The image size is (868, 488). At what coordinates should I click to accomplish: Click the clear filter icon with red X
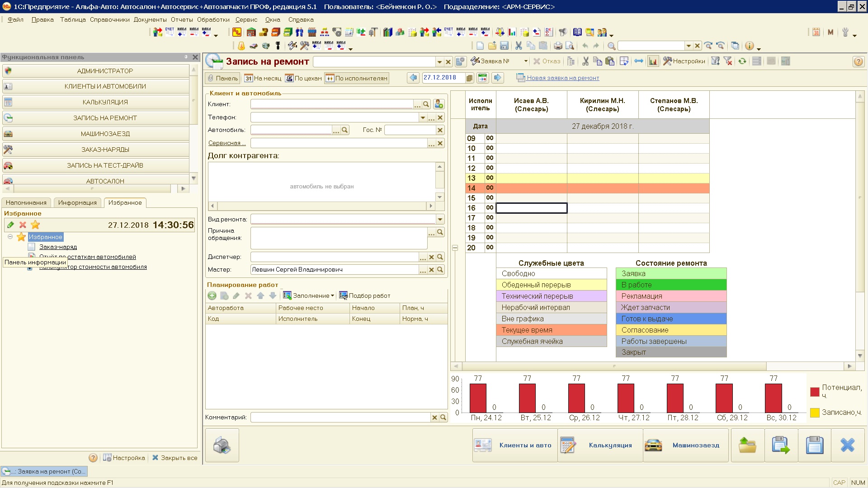pos(727,61)
